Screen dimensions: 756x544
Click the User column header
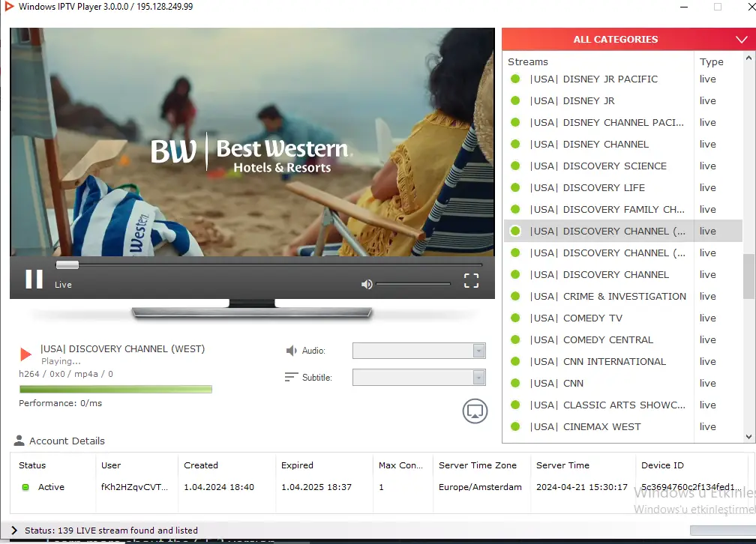(x=111, y=465)
